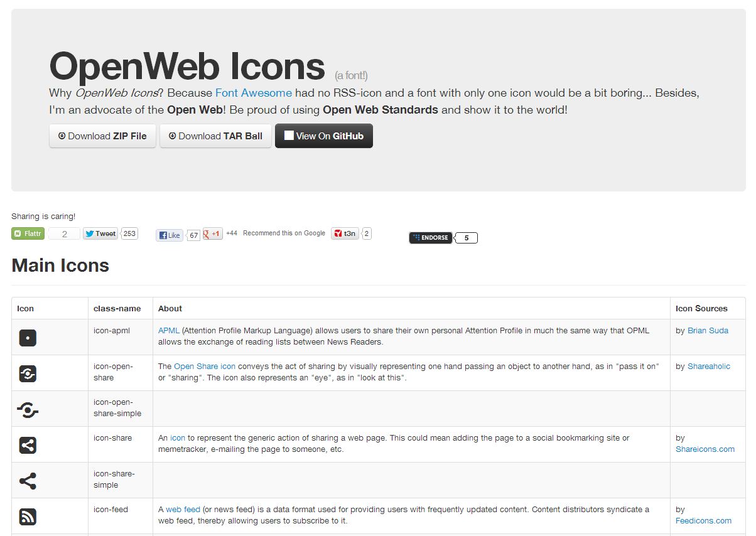The width and height of the screenshot is (756, 536).
Task: Click the 'Main Icons' heading
Action: coord(60,265)
